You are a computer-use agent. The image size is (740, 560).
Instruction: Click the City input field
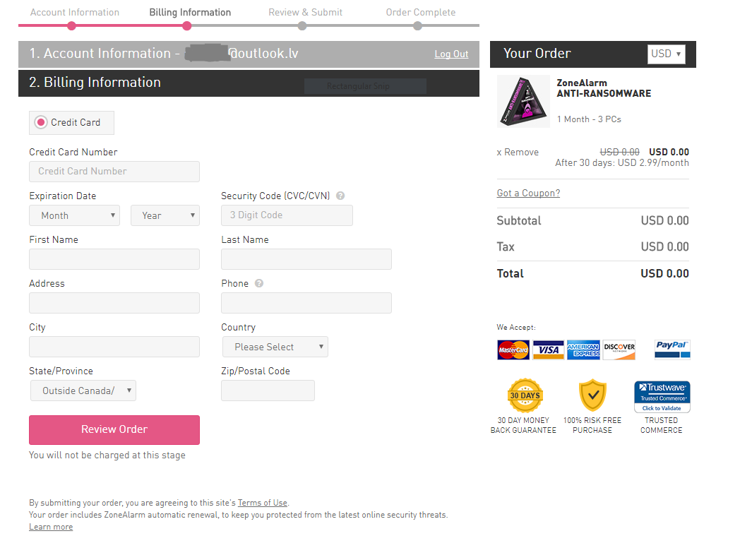tap(114, 347)
